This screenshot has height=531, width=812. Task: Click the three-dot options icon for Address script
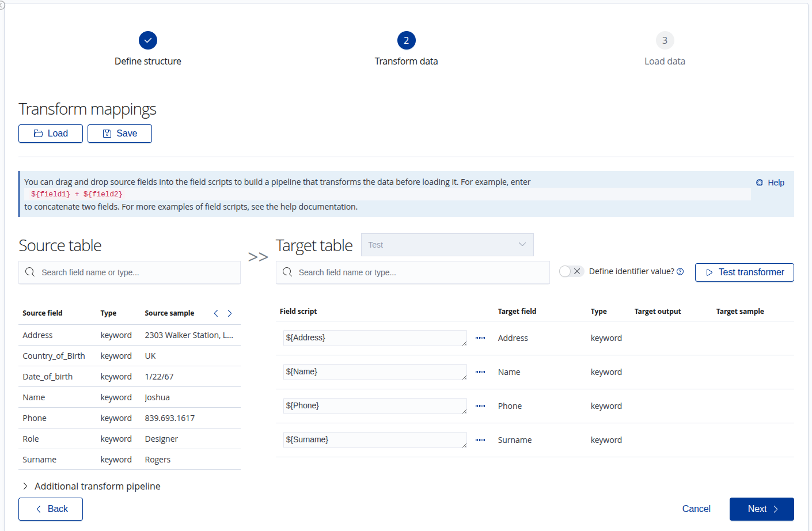point(480,338)
